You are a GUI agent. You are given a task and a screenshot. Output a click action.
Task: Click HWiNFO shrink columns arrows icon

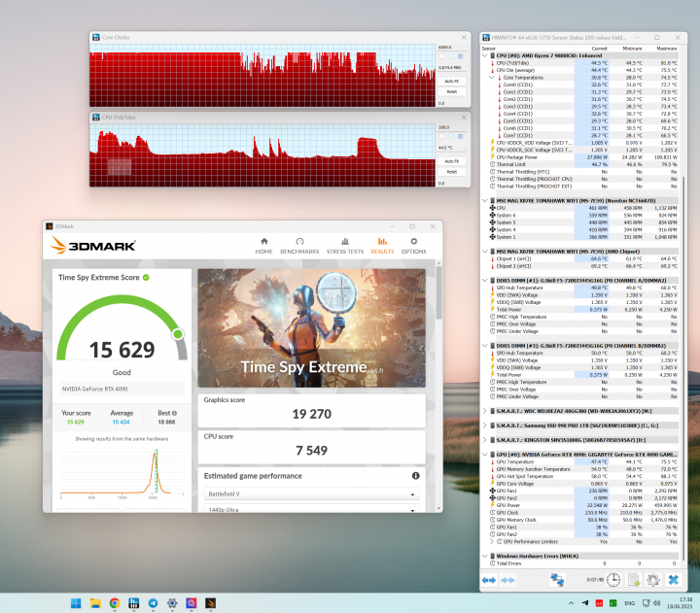[507, 580]
